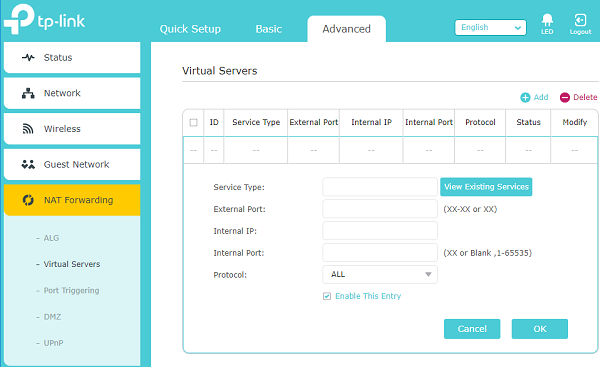Image resolution: width=600 pixels, height=367 pixels.
Task: Switch to the Basic tab
Action: tap(269, 29)
